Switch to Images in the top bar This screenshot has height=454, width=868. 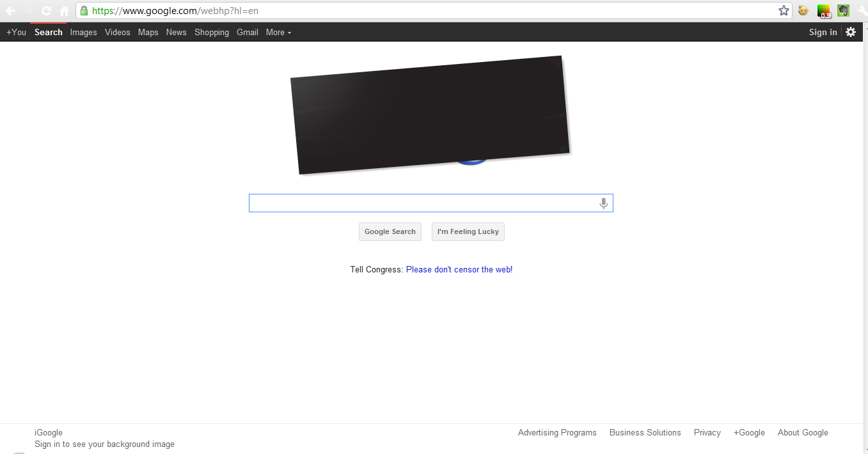[83, 32]
